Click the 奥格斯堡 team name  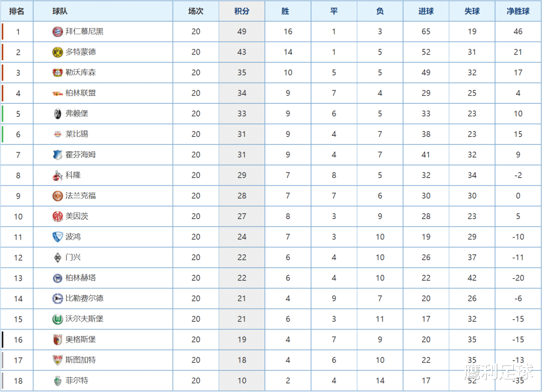click(x=80, y=339)
